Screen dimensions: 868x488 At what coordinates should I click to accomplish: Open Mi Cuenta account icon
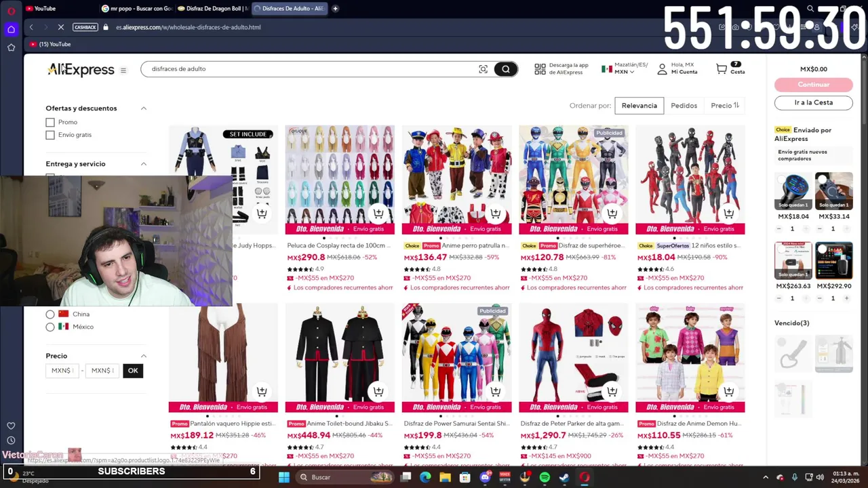661,68
